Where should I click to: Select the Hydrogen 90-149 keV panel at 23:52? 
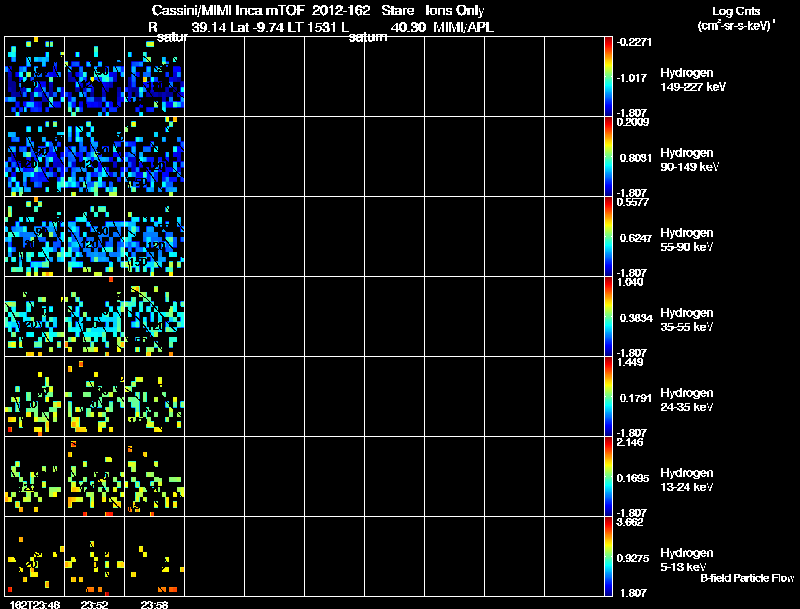point(94,157)
